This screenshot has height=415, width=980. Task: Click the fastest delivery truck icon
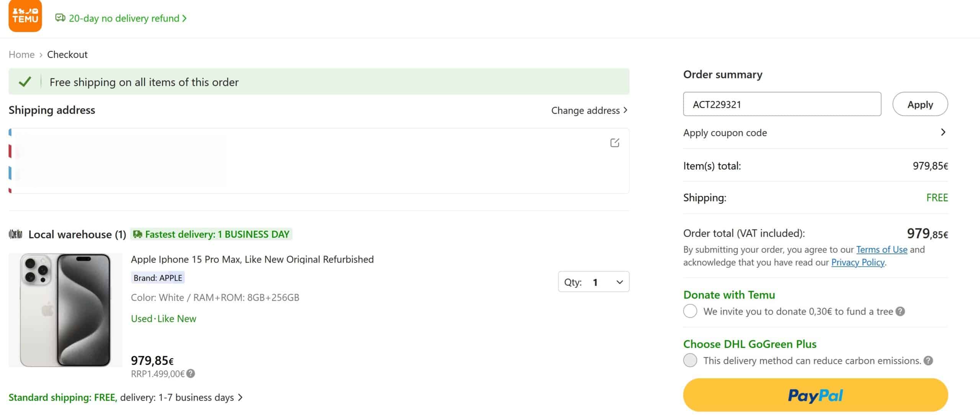(137, 234)
